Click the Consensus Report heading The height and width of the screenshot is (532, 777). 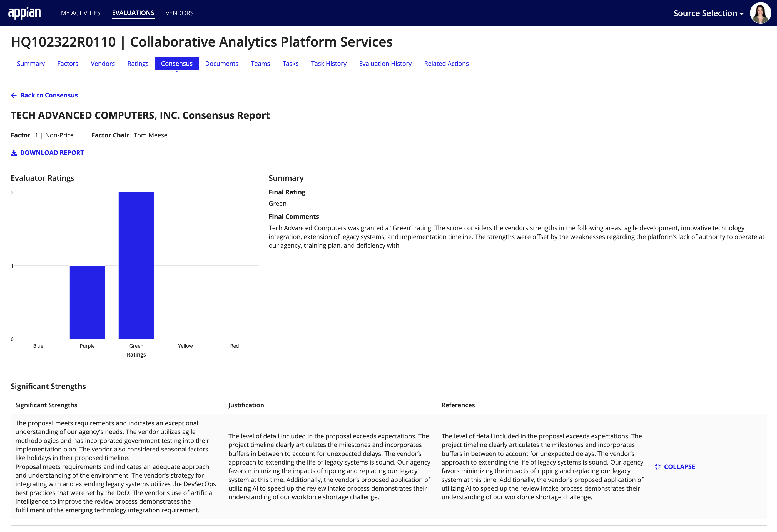tap(140, 115)
